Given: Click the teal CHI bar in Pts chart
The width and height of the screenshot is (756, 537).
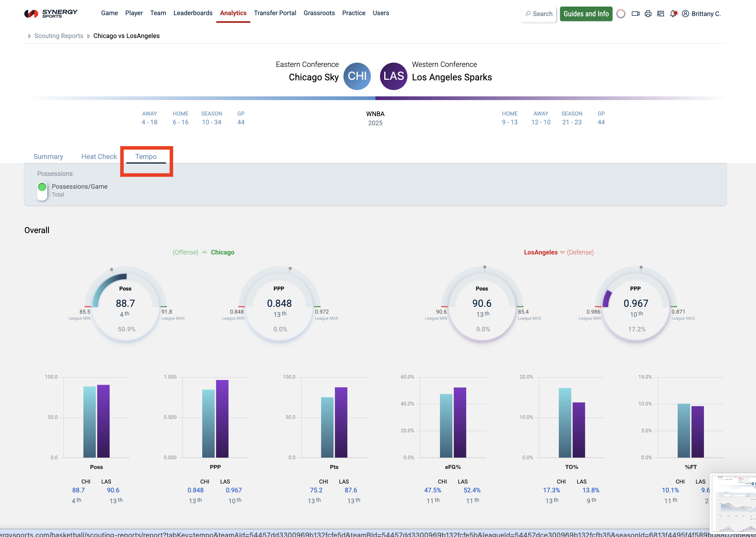Looking at the screenshot, I should (x=327, y=427).
